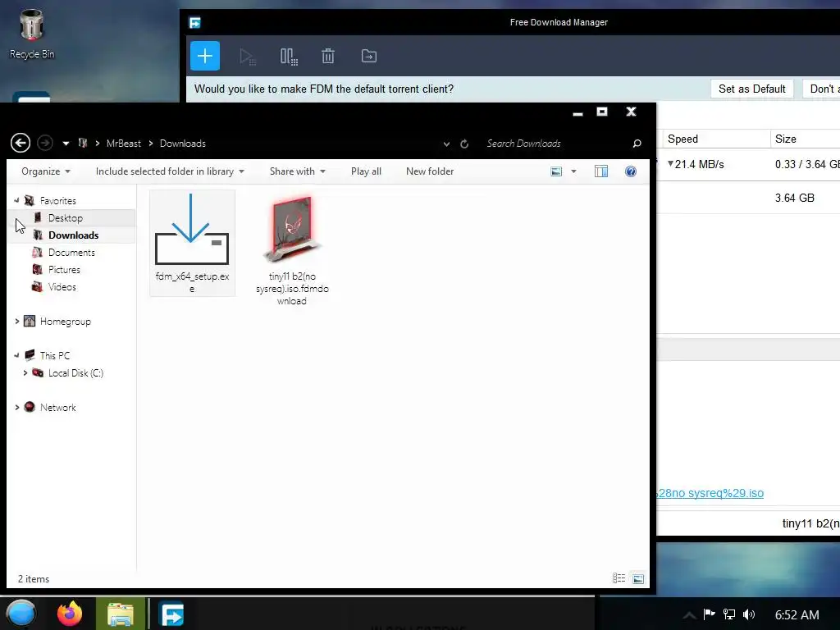Click the Size column header in FDM
The height and width of the screenshot is (630, 840).
pyautogui.click(x=806, y=139)
